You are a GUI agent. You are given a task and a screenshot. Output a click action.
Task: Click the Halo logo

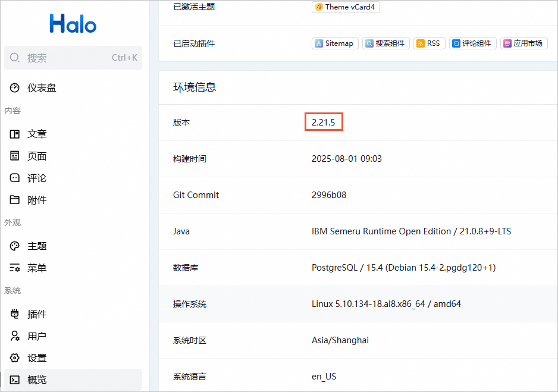pyautogui.click(x=73, y=24)
